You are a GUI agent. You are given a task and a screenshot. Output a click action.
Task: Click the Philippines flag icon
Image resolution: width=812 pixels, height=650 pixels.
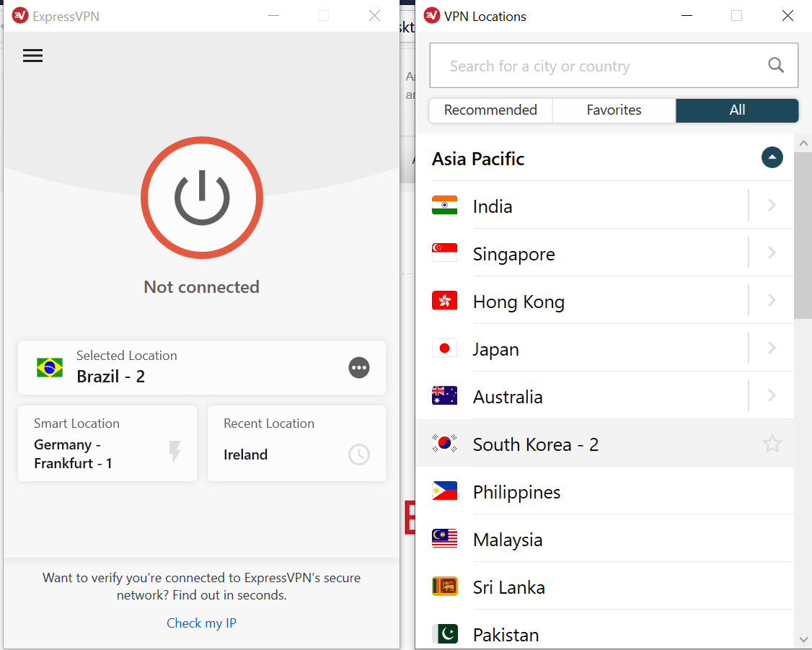[x=444, y=491]
